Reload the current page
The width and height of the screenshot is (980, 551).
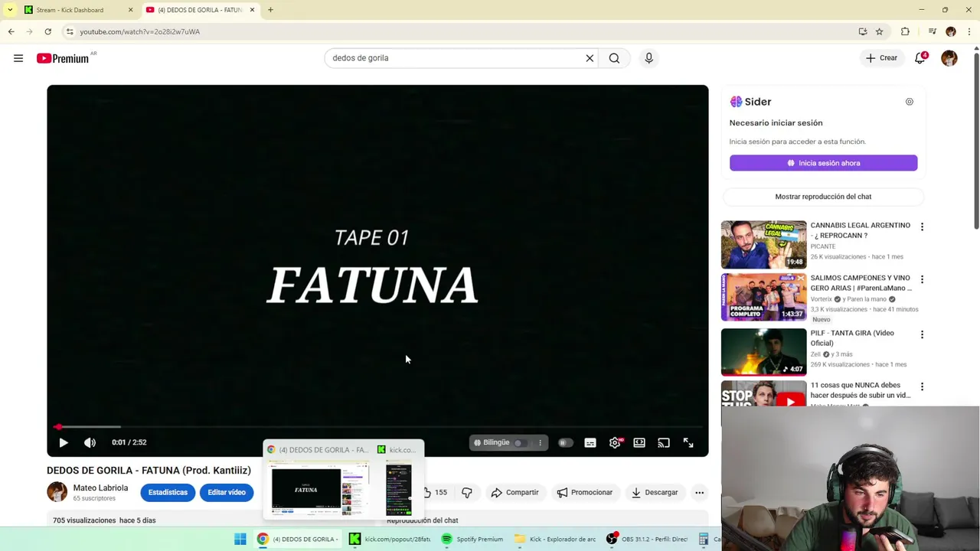47,31
